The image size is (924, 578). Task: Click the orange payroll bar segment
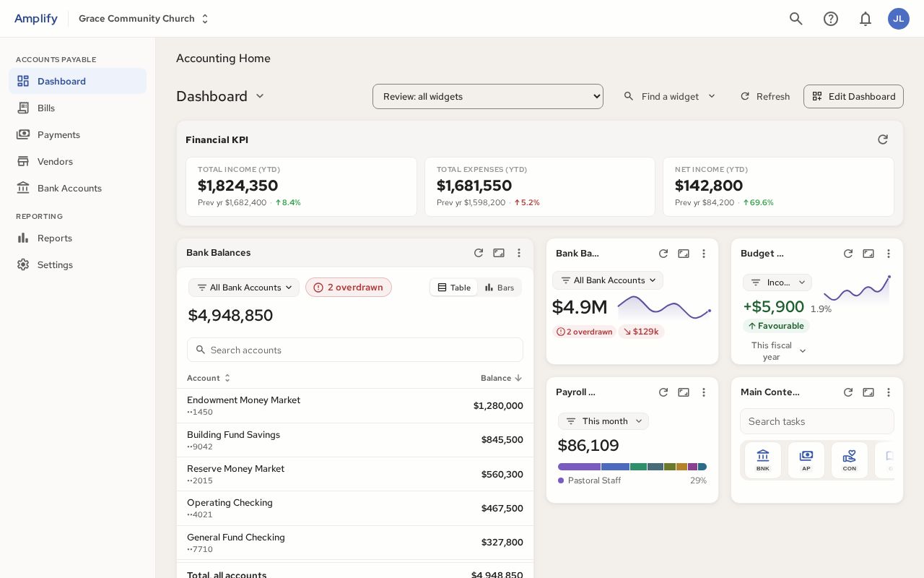point(681,467)
